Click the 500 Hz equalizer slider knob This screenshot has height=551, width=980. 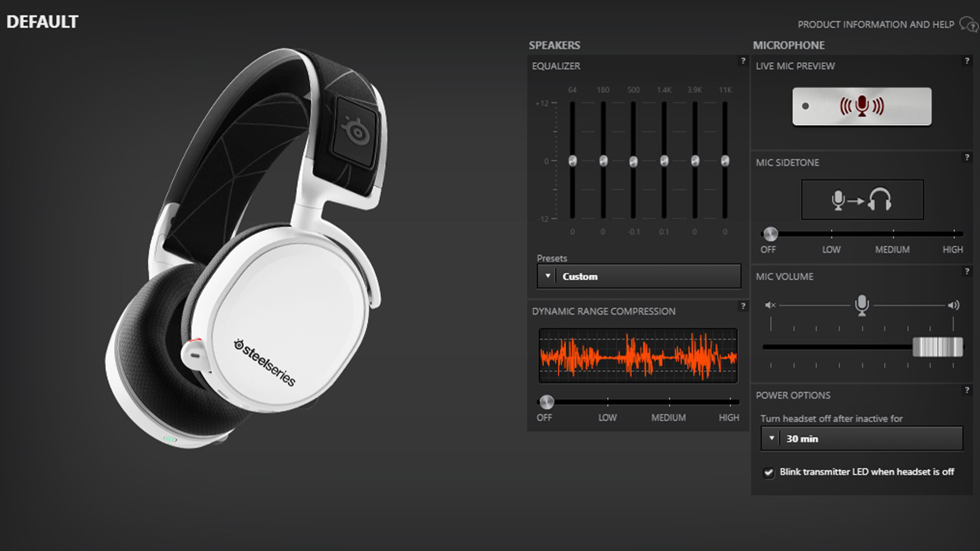[x=634, y=161]
